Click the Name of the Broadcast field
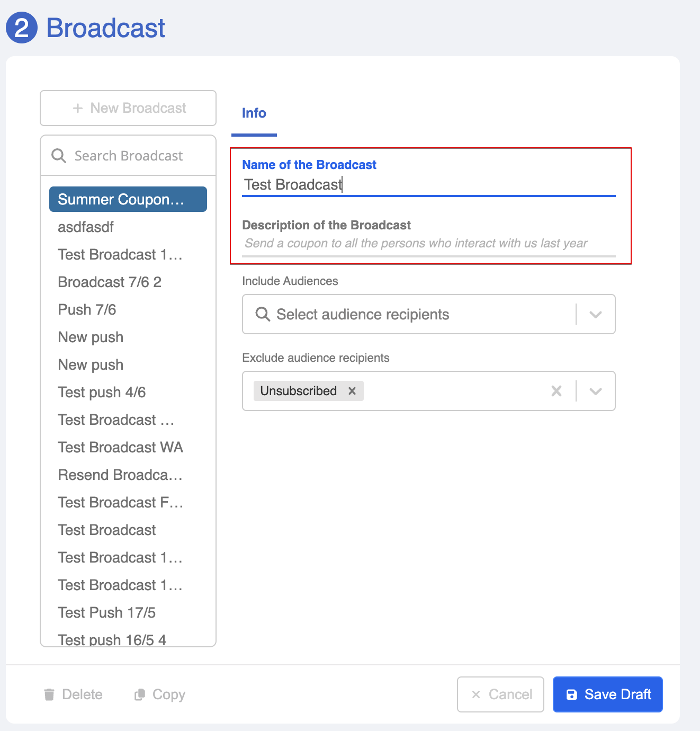This screenshot has width=700, height=731. click(428, 184)
